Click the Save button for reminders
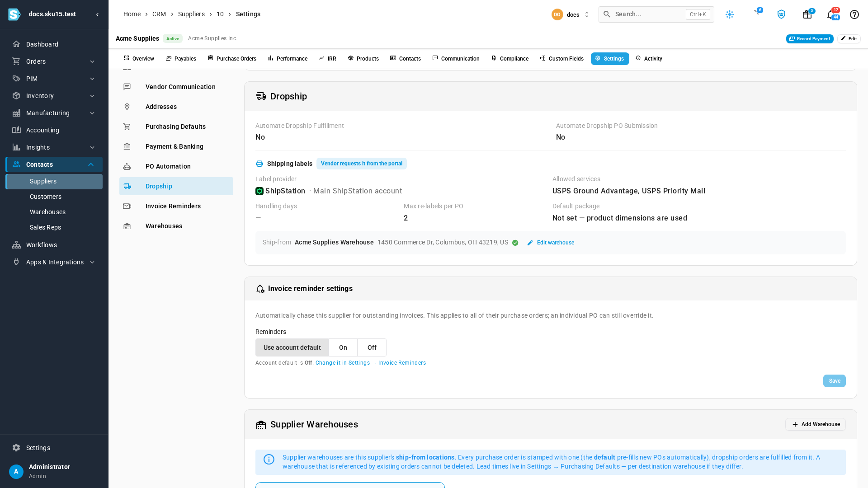The width and height of the screenshot is (868, 488). click(835, 381)
